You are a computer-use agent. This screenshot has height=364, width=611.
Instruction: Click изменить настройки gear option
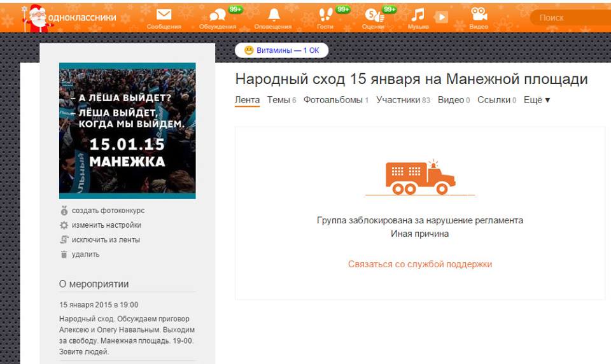pos(106,225)
